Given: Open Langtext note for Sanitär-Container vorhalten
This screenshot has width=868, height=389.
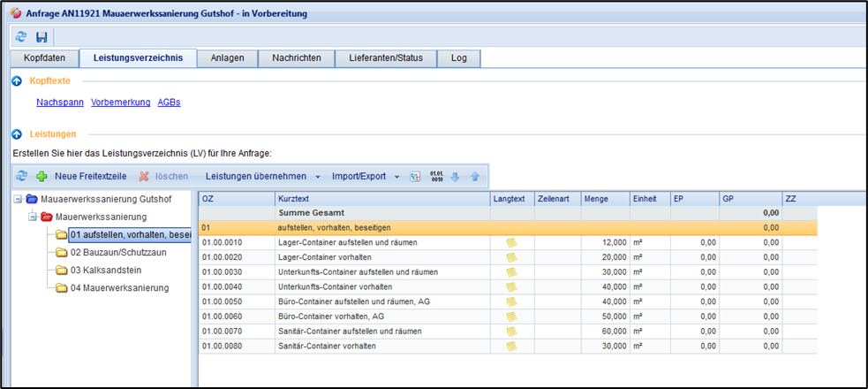Looking at the screenshot, I should [x=510, y=346].
